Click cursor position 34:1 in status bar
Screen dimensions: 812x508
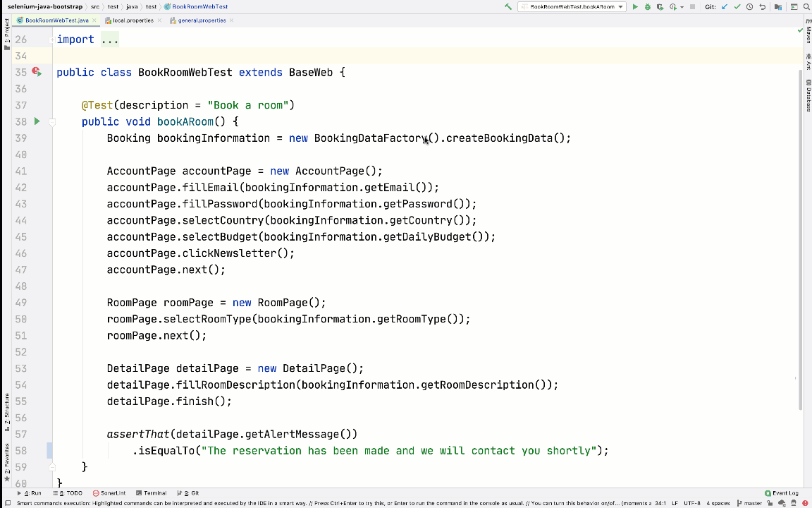660,503
